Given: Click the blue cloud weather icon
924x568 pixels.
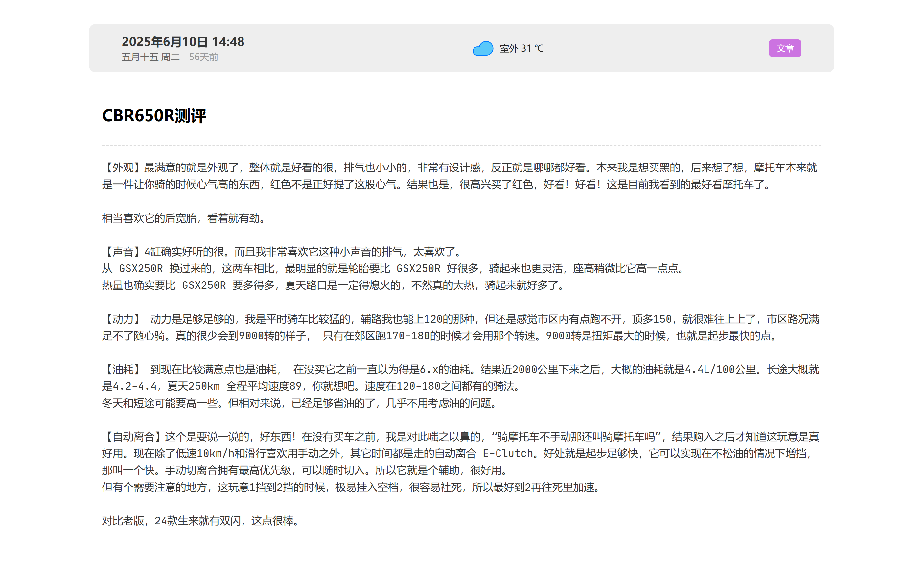Looking at the screenshot, I should coord(482,49).
